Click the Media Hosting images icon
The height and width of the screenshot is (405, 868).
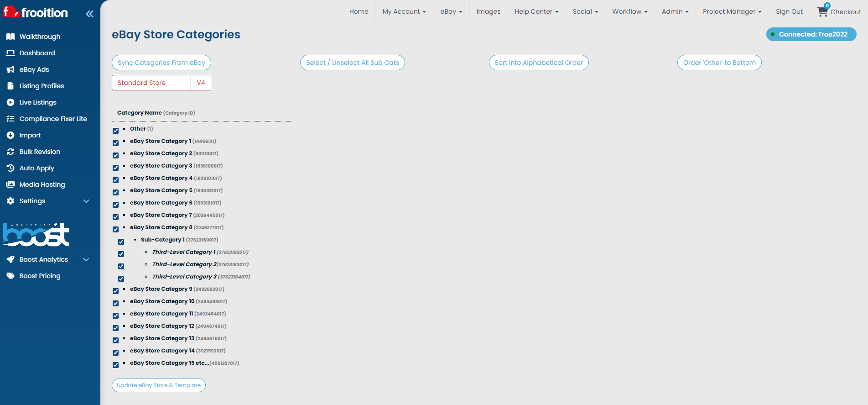tap(10, 184)
